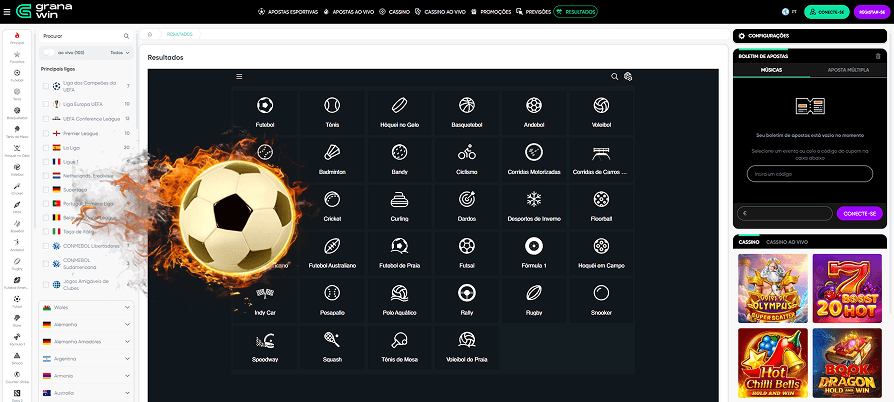894x402 pixels.
Task: Click the search magnifier in results panel
Action: tap(614, 77)
